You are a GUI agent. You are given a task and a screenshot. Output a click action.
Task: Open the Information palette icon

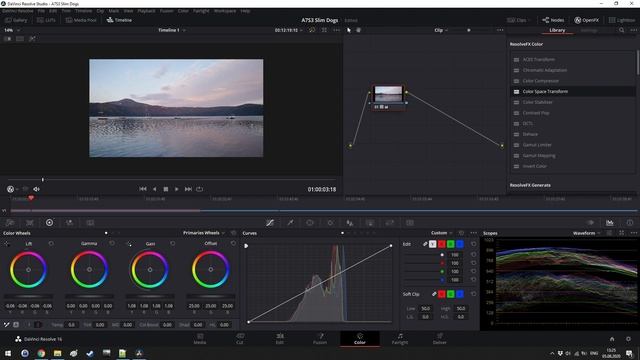[630, 222]
